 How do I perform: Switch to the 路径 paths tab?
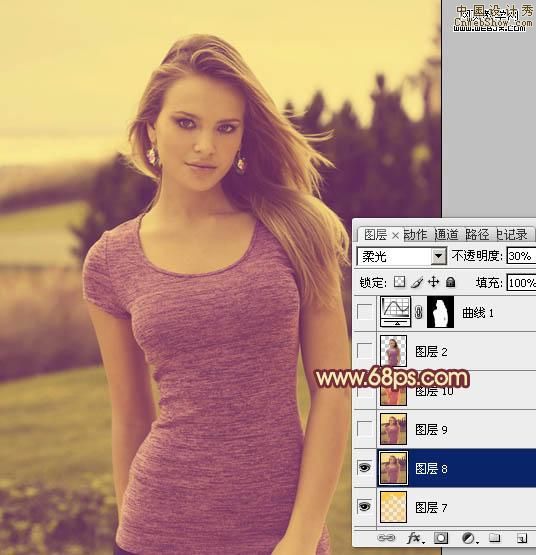coord(477,234)
